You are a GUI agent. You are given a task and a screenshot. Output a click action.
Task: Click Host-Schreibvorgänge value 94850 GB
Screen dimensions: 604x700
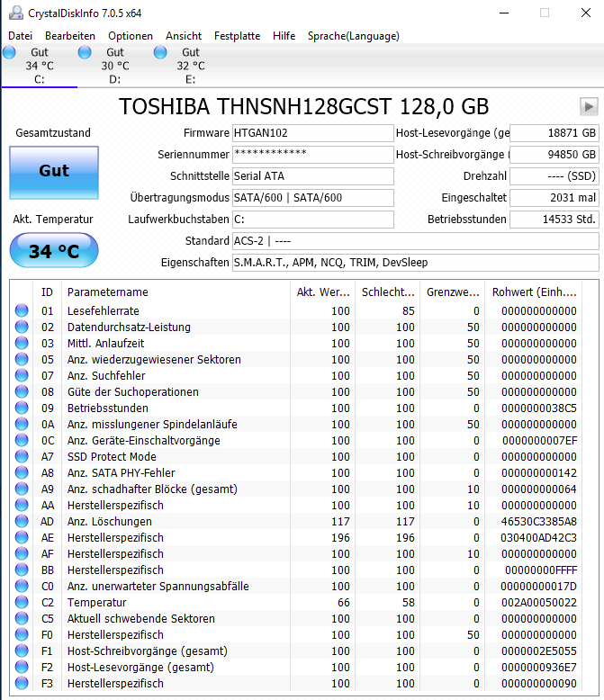[554, 155]
